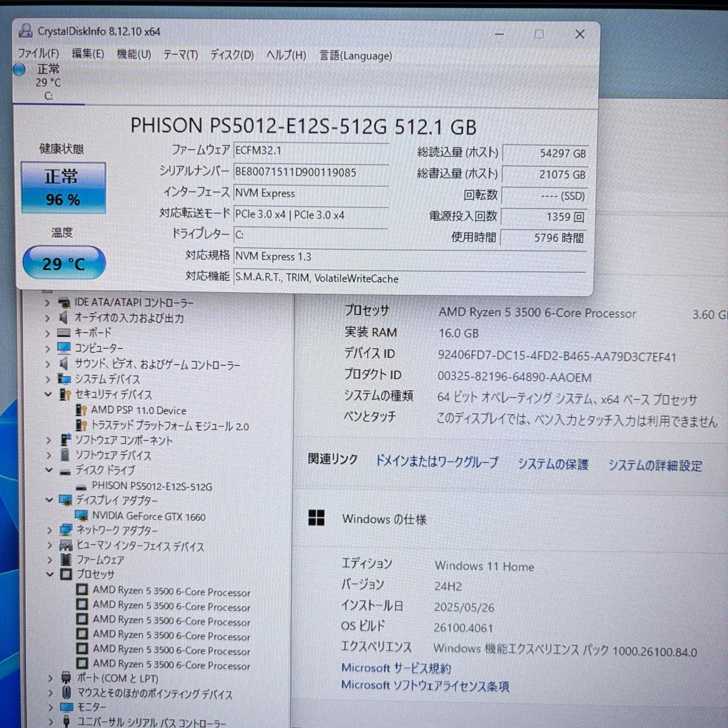Expand ネットワーク アダプター node
This screenshot has width=728, height=728.
tap(50, 530)
